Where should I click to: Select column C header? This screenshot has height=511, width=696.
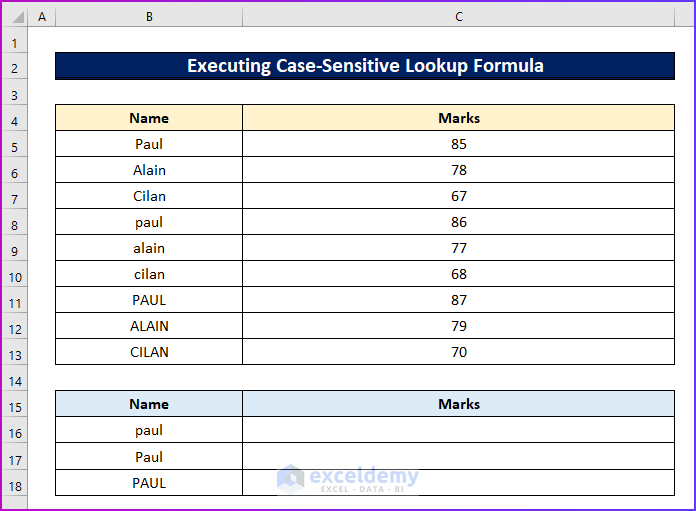click(459, 17)
